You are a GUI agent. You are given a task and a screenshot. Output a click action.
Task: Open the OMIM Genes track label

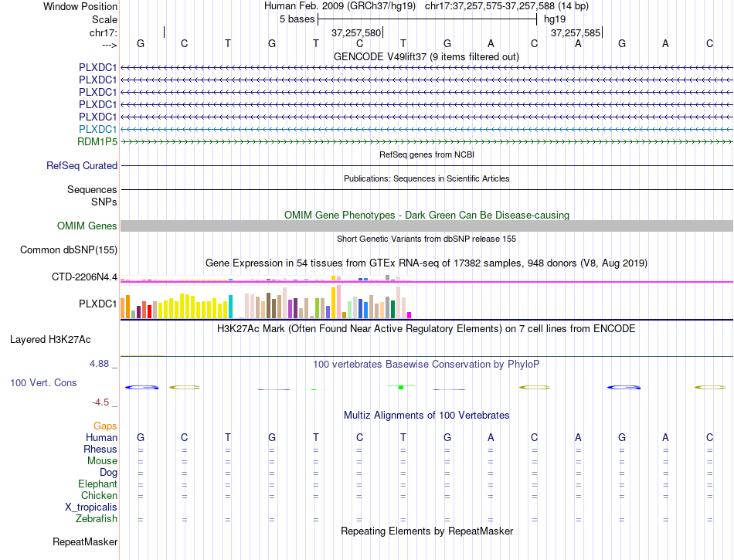(87, 226)
